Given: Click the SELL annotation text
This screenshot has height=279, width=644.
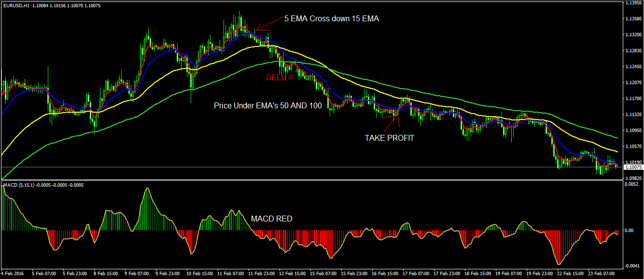Looking at the screenshot, I should click(x=275, y=76).
